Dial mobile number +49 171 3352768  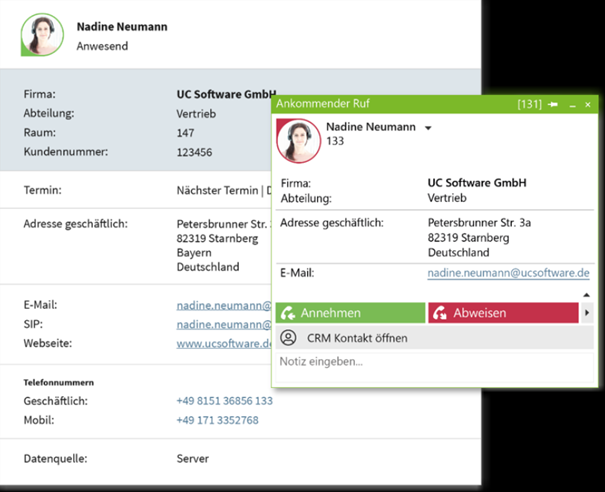point(218,420)
